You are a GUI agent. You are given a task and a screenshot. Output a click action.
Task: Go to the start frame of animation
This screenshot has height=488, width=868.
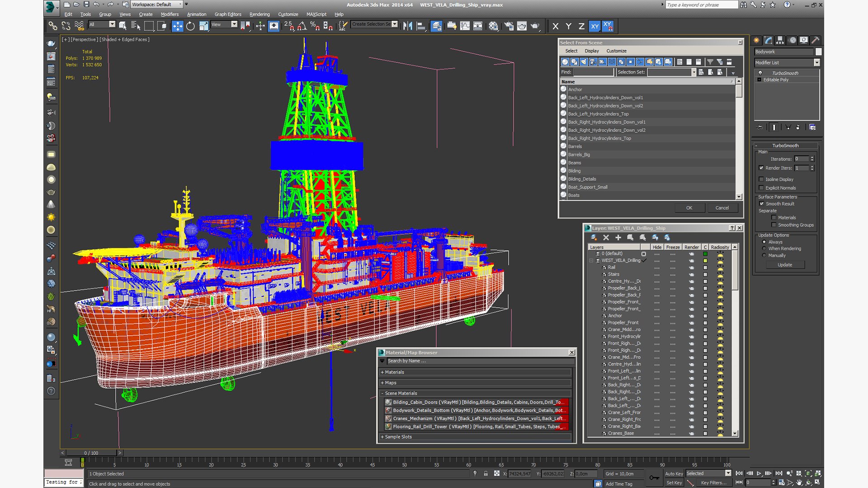tap(739, 473)
